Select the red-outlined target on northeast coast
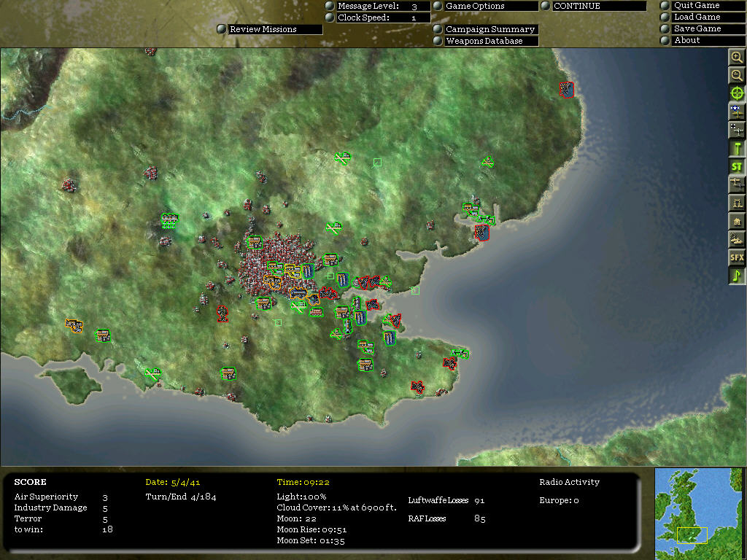The image size is (747, 560). pyautogui.click(x=566, y=90)
